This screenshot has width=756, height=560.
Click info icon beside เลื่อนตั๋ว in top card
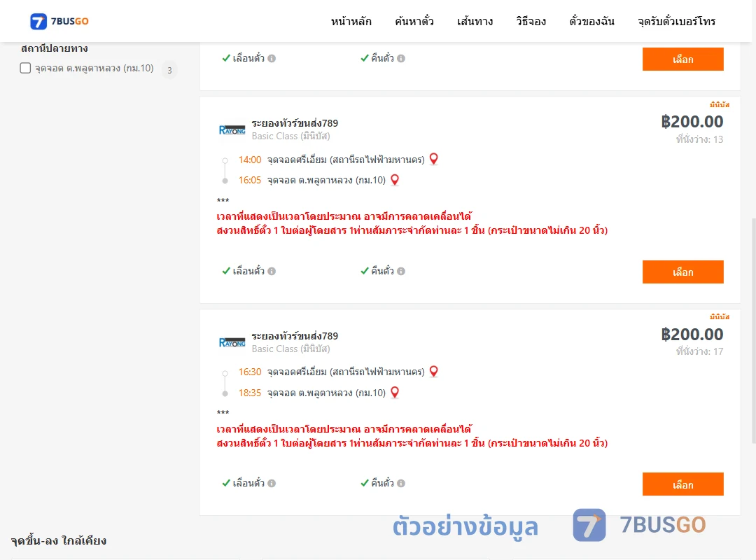pos(272,58)
